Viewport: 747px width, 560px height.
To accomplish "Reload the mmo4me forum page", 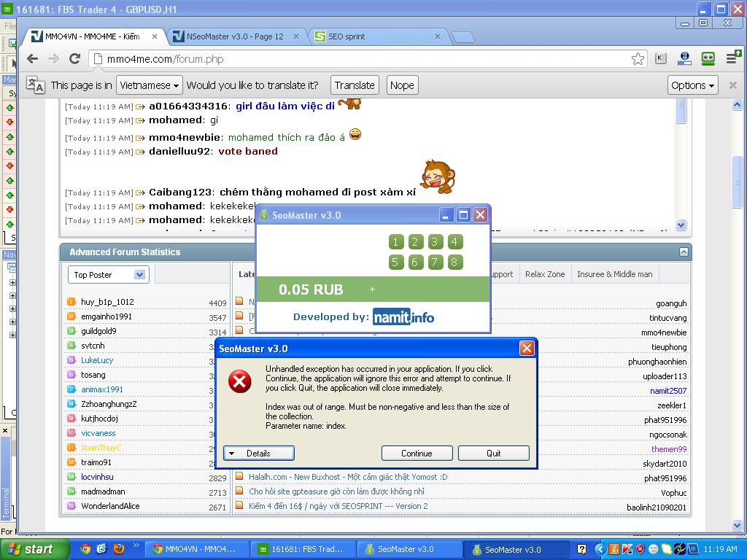I will [x=75, y=58].
